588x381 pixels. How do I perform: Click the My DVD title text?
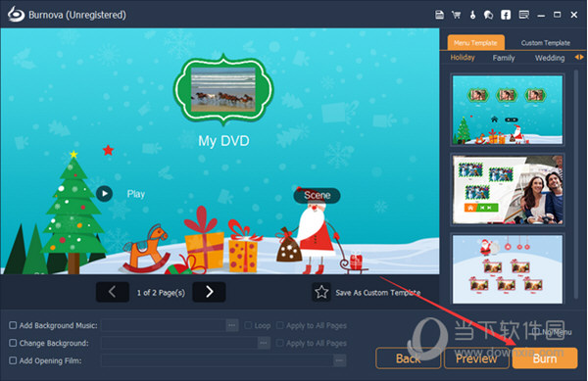click(223, 141)
